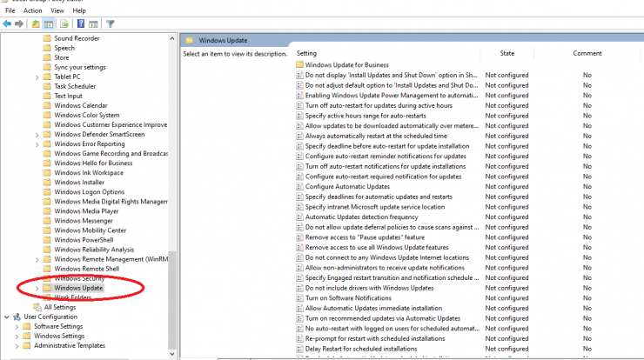Screen dimensions: 644x360
Task: Toggle Show/Hide Action Pane toolbar icon
Action: (93, 23)
